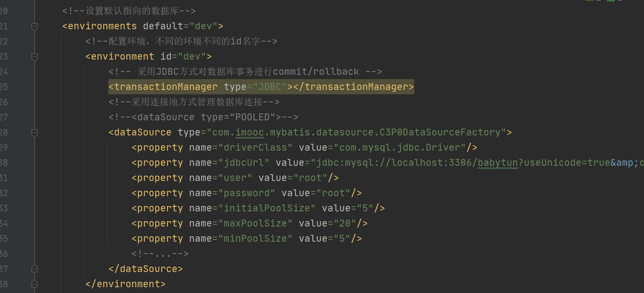Screen dimensions: 644x293
Task: Click the id="dev" attribute value
Action: pos(192,56)
